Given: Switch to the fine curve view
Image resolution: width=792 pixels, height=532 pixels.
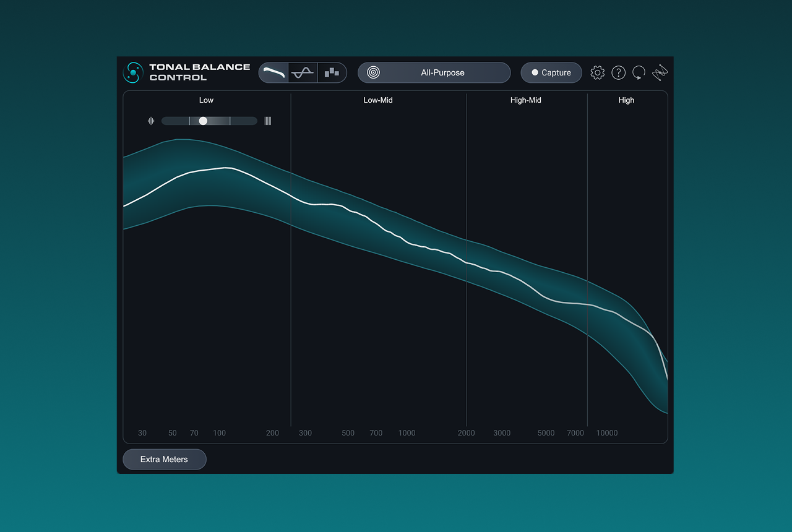Looking at the screenshot, I should coord(303,72).
